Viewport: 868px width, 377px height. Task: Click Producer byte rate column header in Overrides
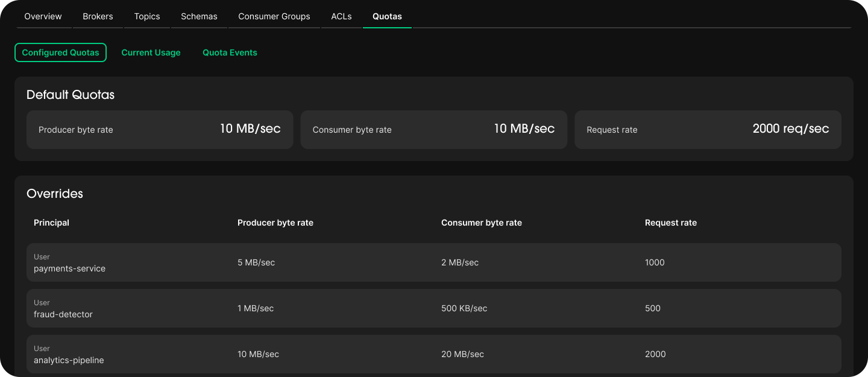click(275, 223)
